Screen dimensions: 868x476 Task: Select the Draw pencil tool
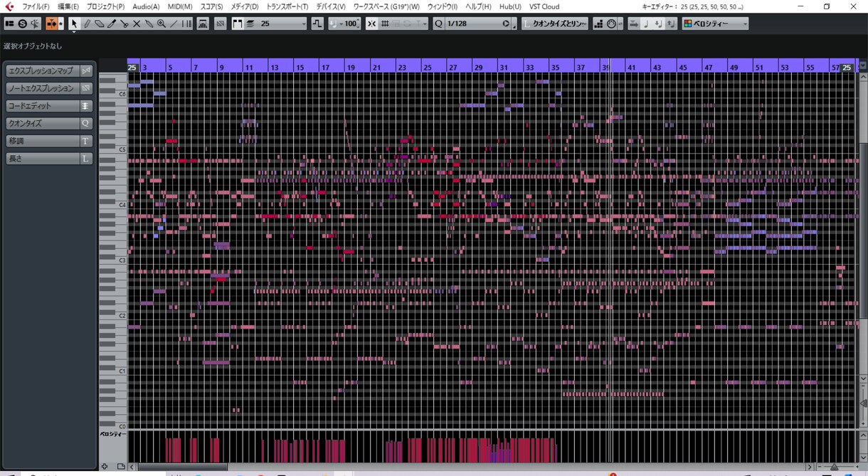coord(87,23)
